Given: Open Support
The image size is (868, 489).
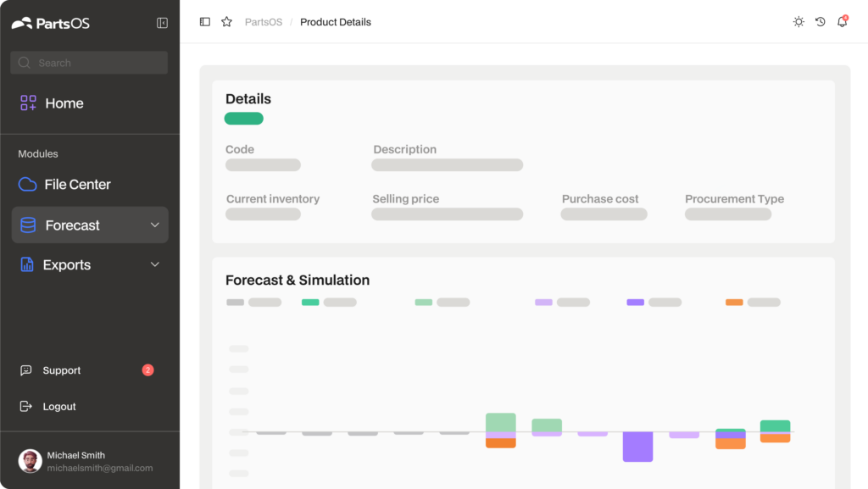Looking at the screenshot, I should (x=61, y=370).
